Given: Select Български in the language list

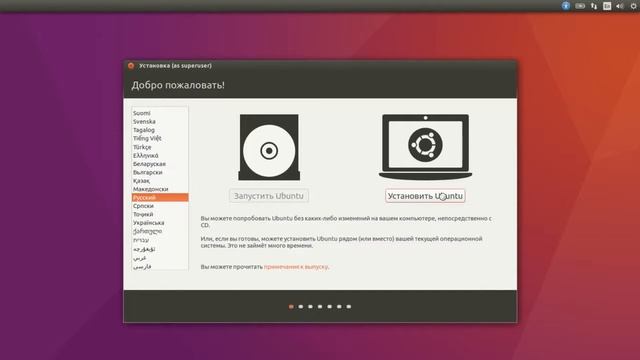Looking at the screenshot, I should (160, 172).
